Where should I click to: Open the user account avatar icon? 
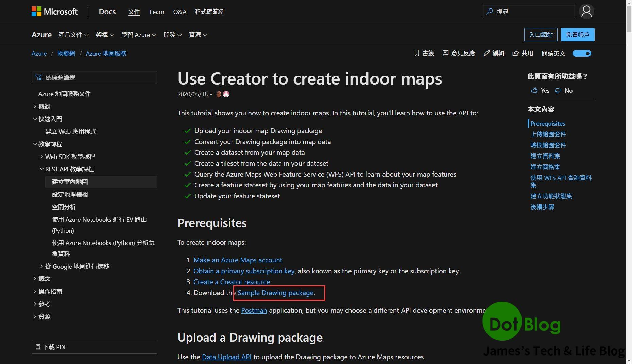click(x=586, y=11)
